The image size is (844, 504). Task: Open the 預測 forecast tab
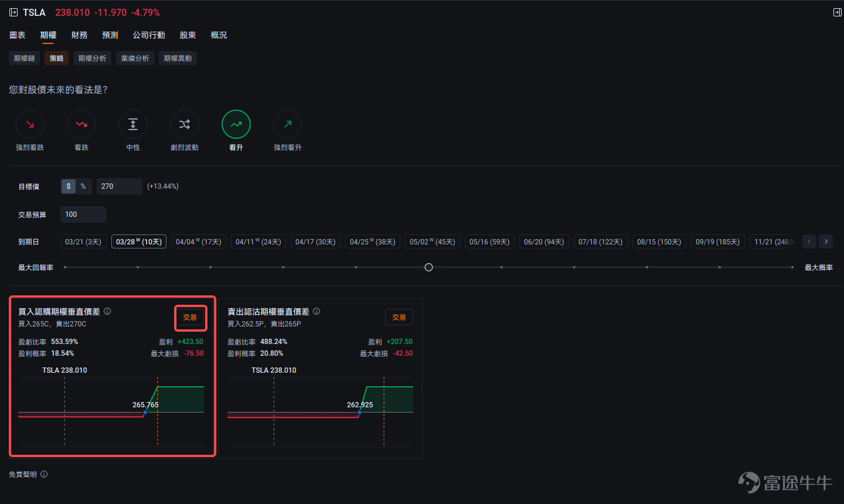tap(110, 35)
